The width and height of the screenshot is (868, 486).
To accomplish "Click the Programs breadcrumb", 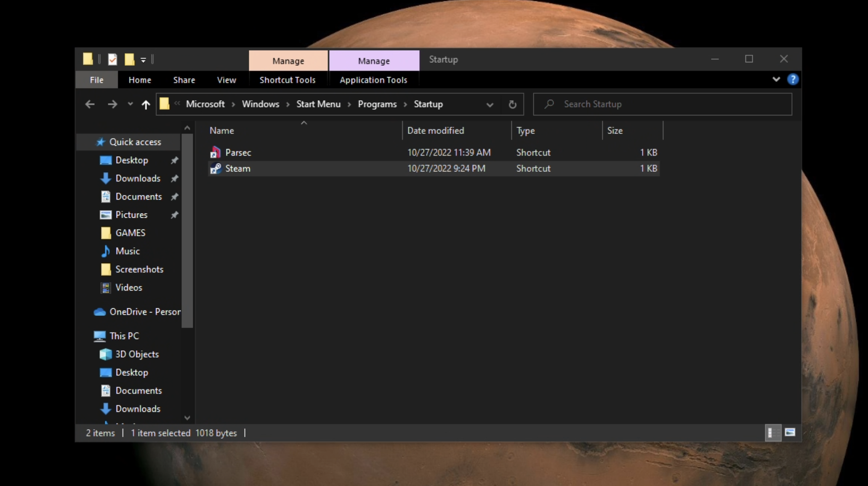I will (x=377, y=104).
